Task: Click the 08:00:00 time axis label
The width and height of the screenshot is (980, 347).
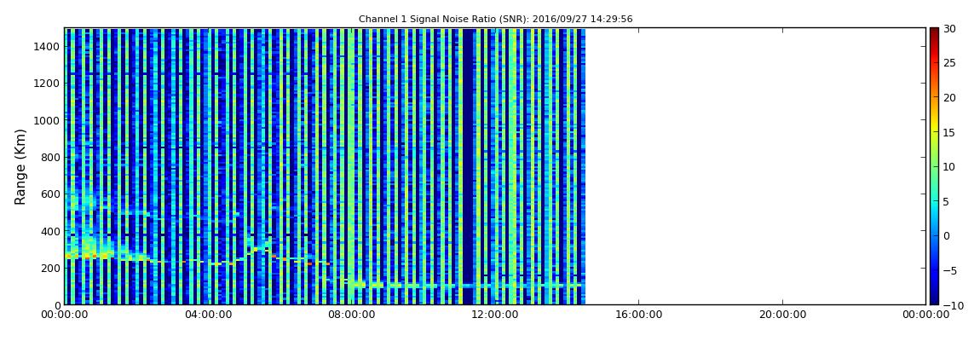Action: click(x=351, y=315)
